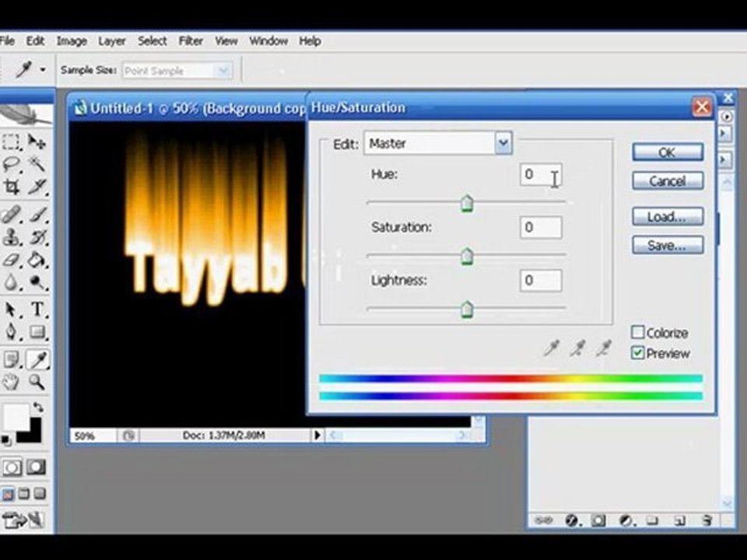Enable the Colorize checkbox
The image size is (747, 560).
(x=638, y=333)
